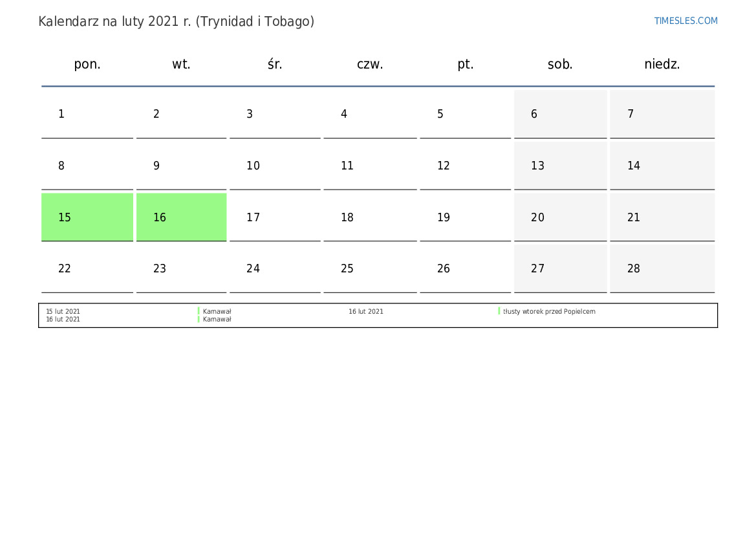Image resolution: width=756 pixels, height=535 pixels.
Task: Click the green highlighted day 16
Action: pyautogui.click(x=181, y=217)
